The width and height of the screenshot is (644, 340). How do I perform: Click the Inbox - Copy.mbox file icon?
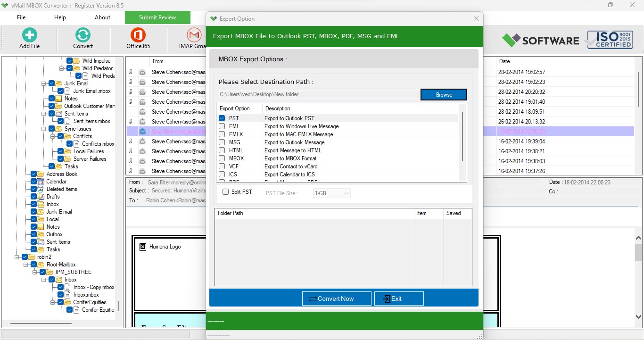coord(68,287)
